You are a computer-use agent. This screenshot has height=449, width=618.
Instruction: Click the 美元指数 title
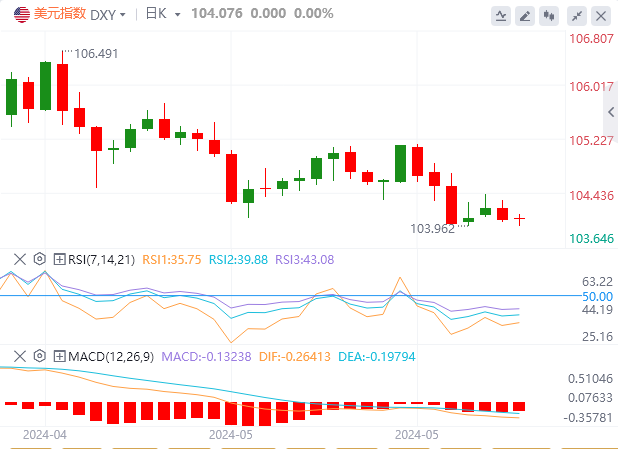[x=60, y=14]
